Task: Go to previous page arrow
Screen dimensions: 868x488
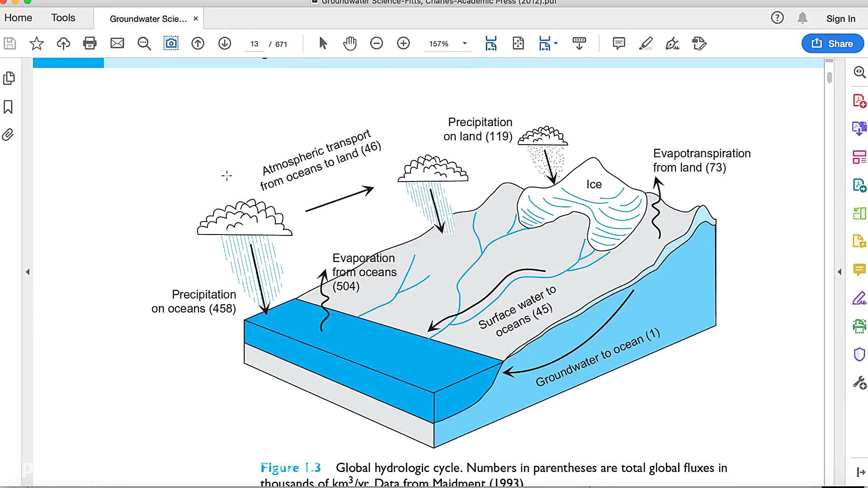Action: click(x=198, y=43)
